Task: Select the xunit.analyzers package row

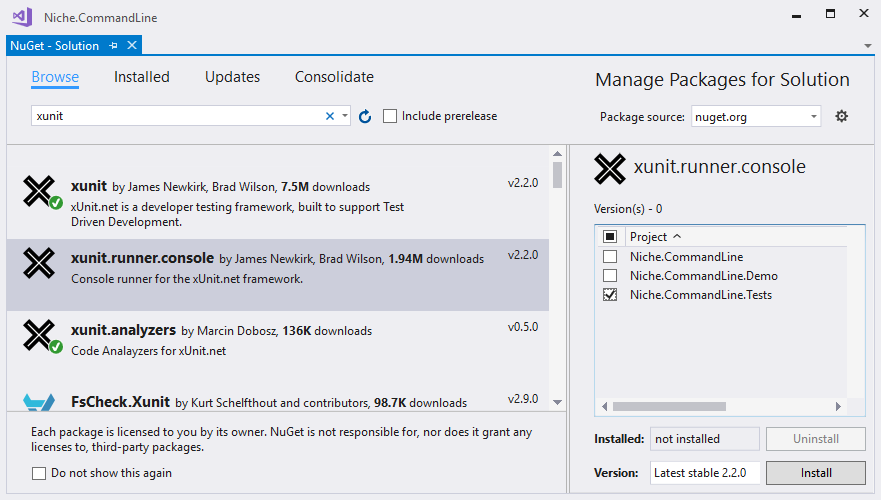Action: click(x=278, y=347)
